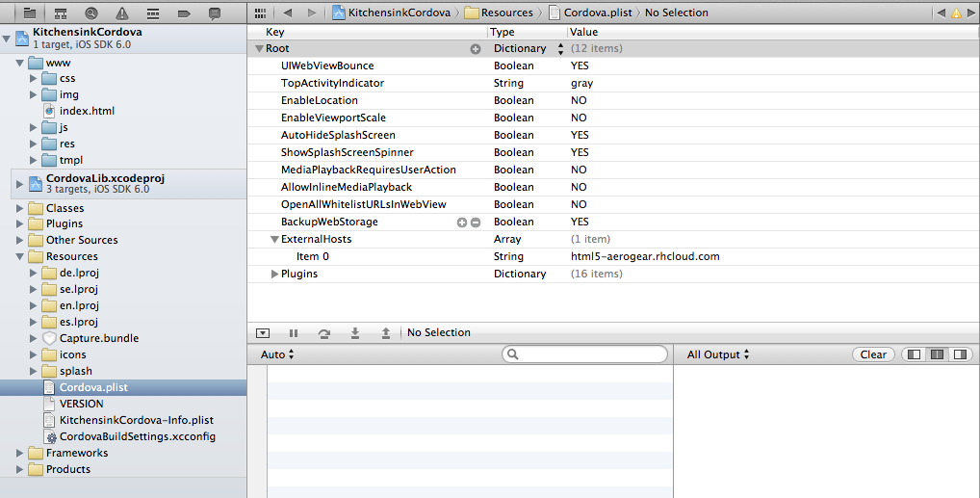Click Cordova.plist in the jump bar

(x=591, y=13)
